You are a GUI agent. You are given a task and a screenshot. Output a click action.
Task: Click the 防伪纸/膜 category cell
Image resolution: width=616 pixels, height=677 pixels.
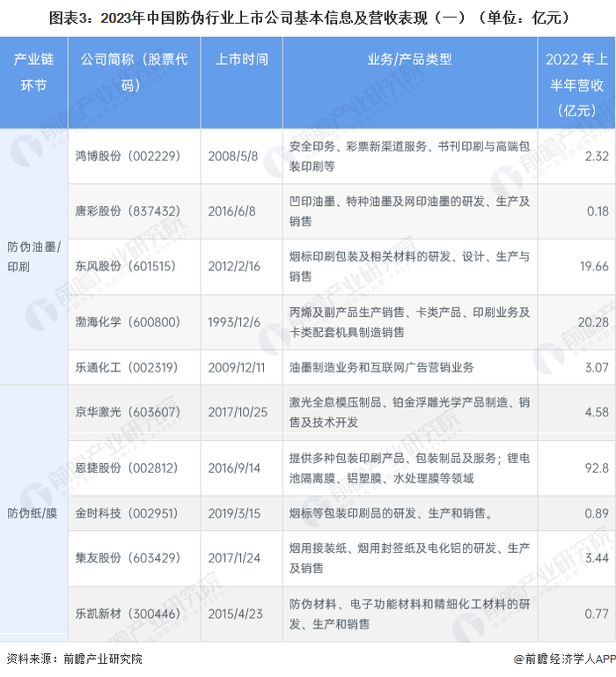pyautogui.click(x=32, y=513)
